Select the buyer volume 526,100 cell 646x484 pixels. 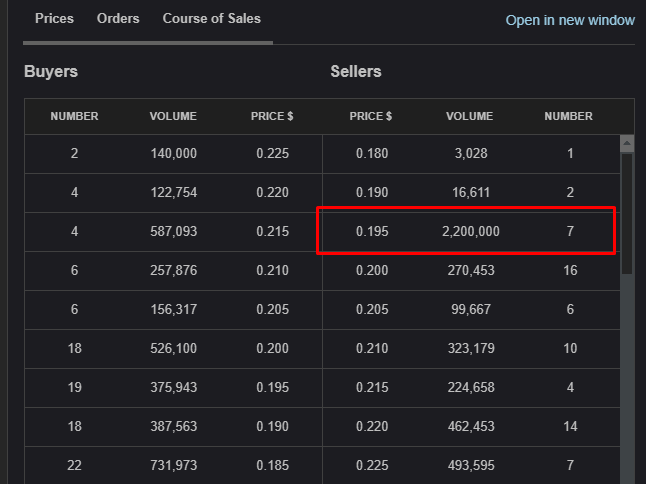pos(173,349)
